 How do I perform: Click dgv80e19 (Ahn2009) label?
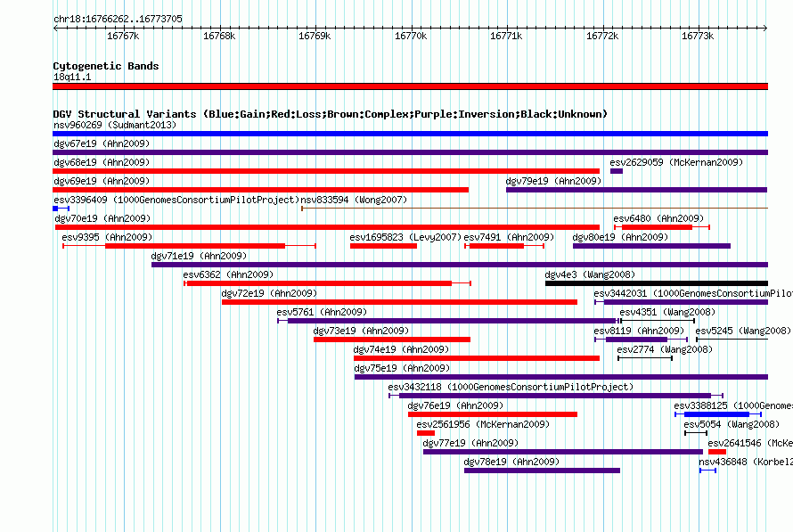pos(620,237)
